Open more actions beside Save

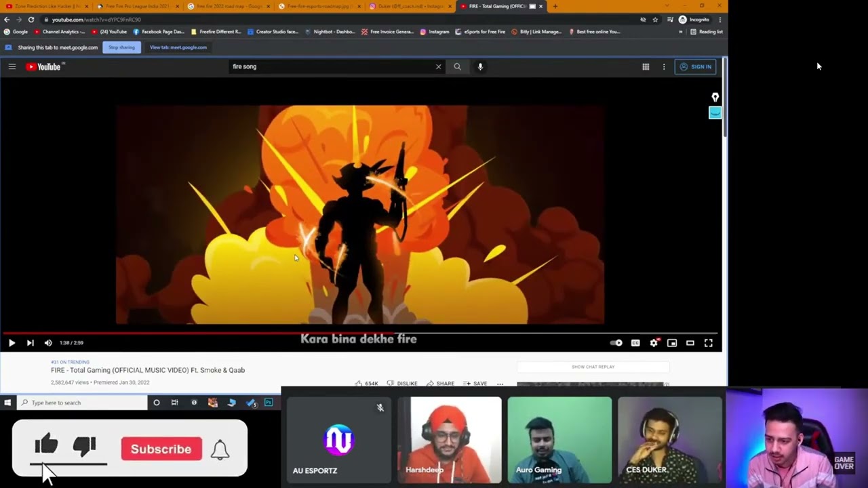500,384
